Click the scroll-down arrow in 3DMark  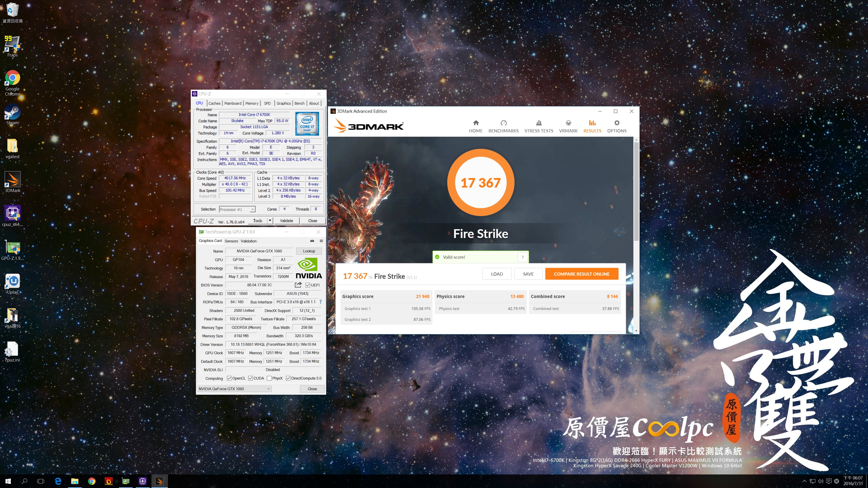[636, 331]
